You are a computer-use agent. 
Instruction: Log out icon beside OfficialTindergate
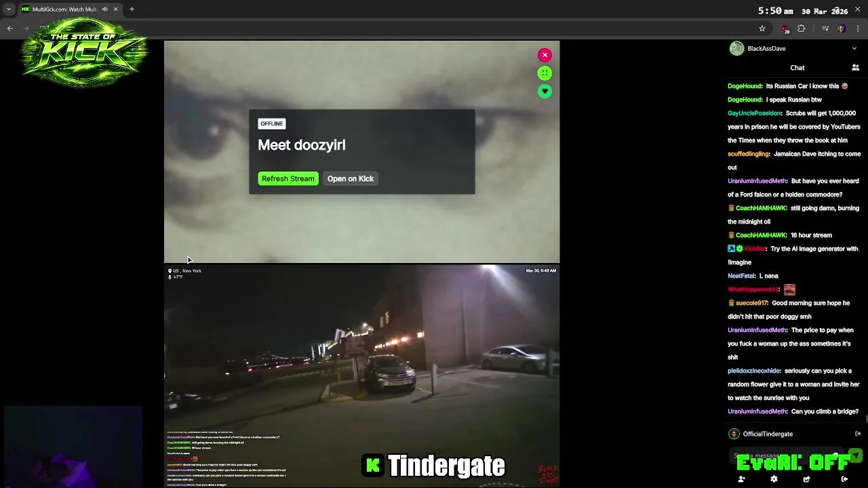pos(858,434)
